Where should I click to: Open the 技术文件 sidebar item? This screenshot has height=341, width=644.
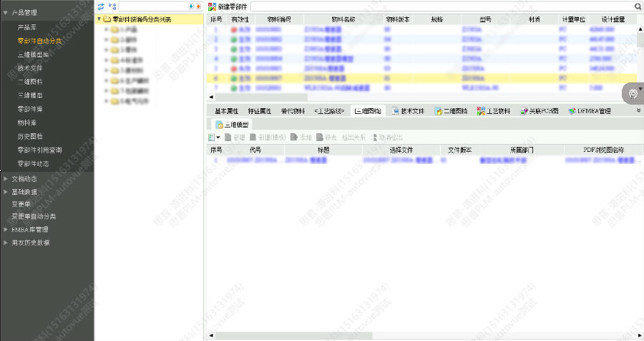pyautogui.click(x=30, y=68)
